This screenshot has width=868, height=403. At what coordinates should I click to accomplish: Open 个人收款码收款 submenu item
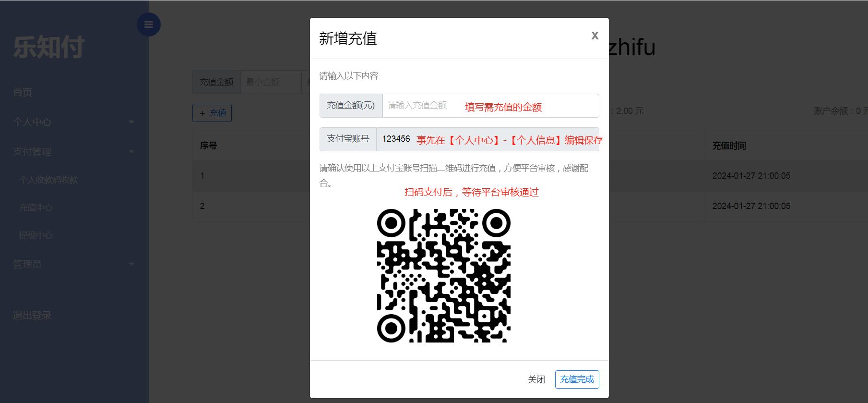(48, 180)
